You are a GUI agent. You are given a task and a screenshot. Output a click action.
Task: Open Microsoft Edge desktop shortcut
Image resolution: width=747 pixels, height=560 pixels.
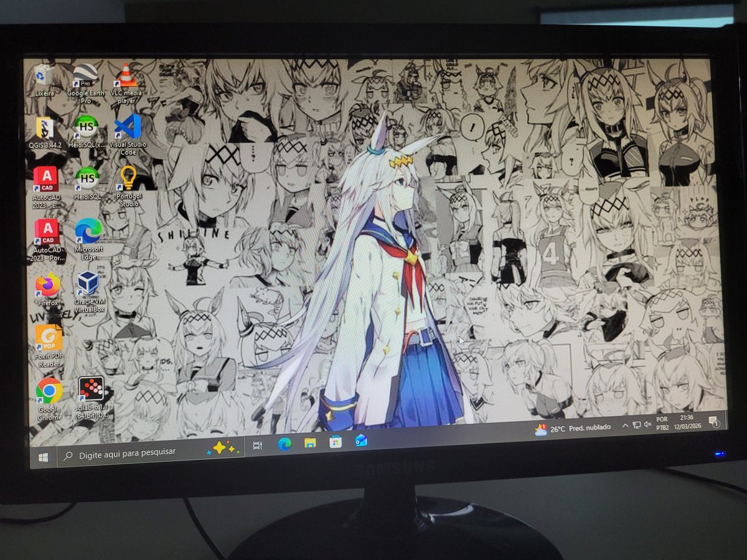coord(88,238)
